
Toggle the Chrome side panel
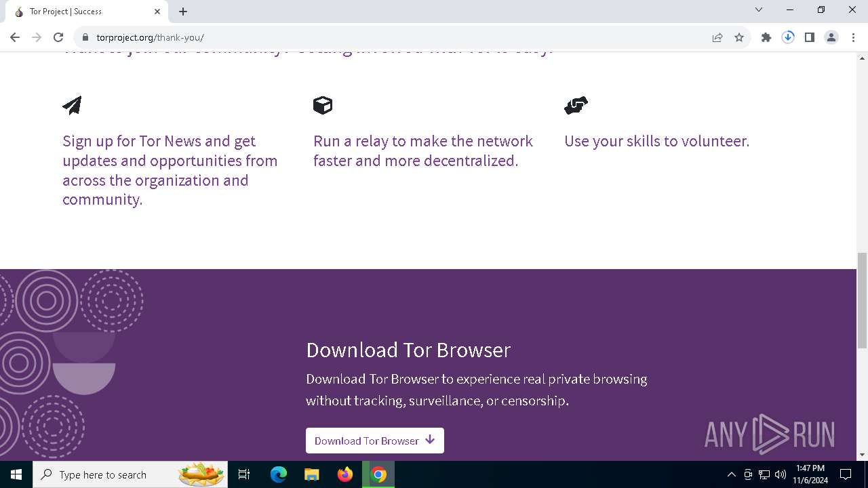[x=810, y=37]
